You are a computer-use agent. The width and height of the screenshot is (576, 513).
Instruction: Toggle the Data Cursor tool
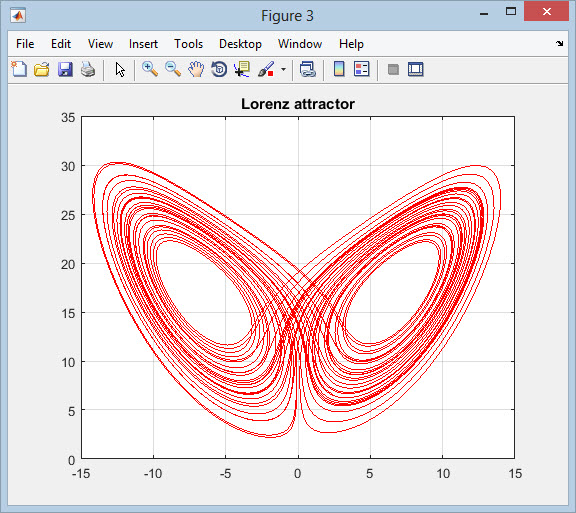(242, 69)
